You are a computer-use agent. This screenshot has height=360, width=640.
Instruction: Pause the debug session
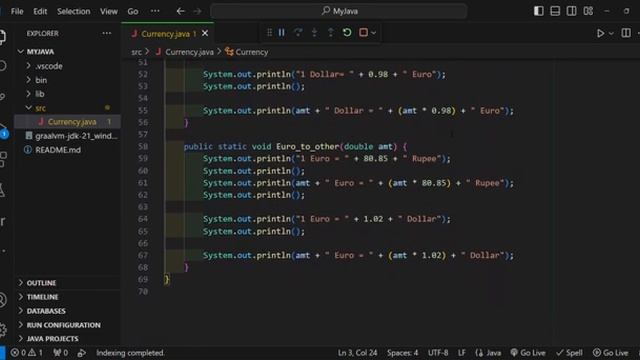[282, 33]
